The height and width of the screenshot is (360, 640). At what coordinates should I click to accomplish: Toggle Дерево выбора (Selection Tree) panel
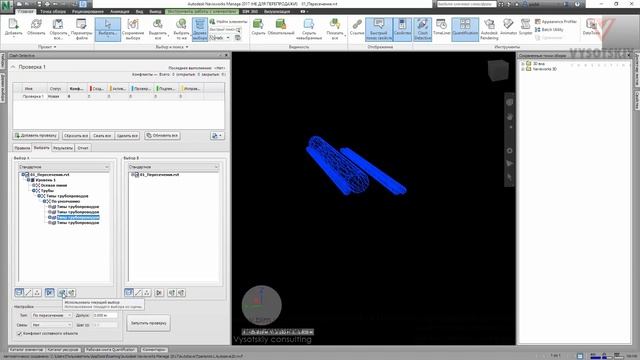pos(200,29)
